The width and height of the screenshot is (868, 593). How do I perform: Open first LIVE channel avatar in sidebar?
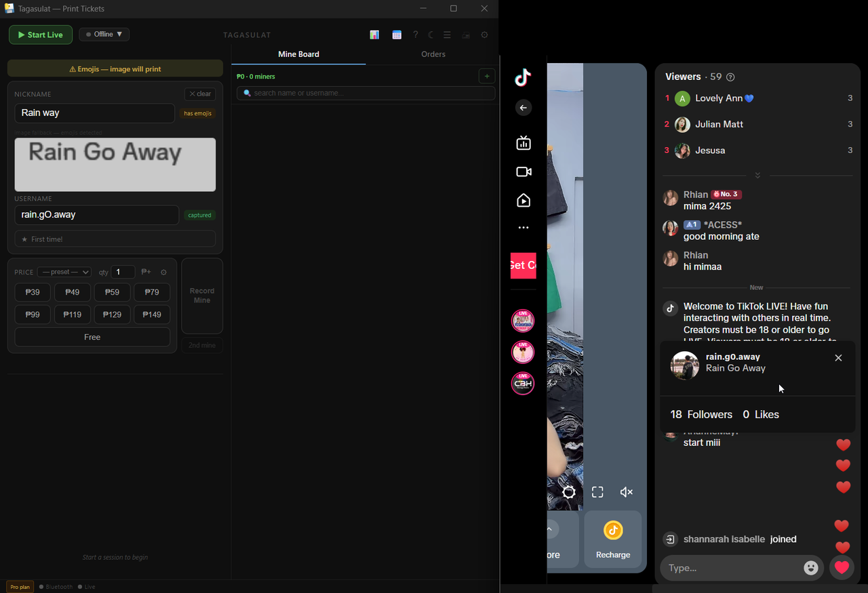coord(523,321)
